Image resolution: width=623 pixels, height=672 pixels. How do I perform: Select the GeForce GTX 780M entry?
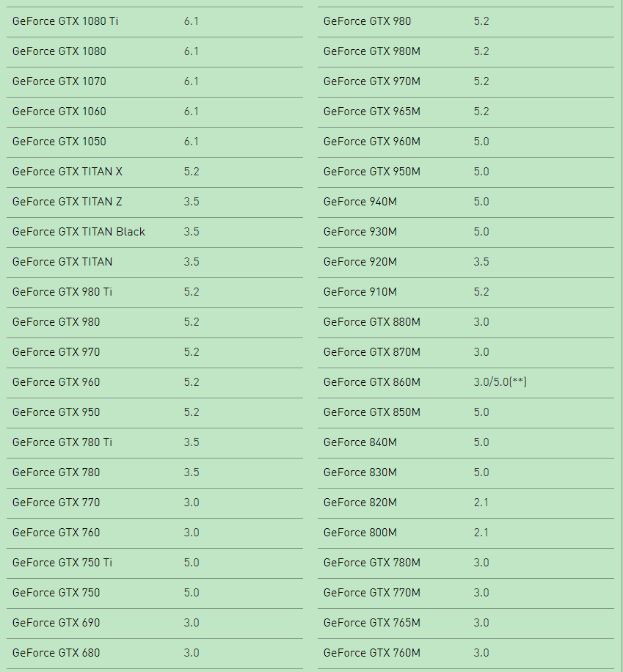372,562
